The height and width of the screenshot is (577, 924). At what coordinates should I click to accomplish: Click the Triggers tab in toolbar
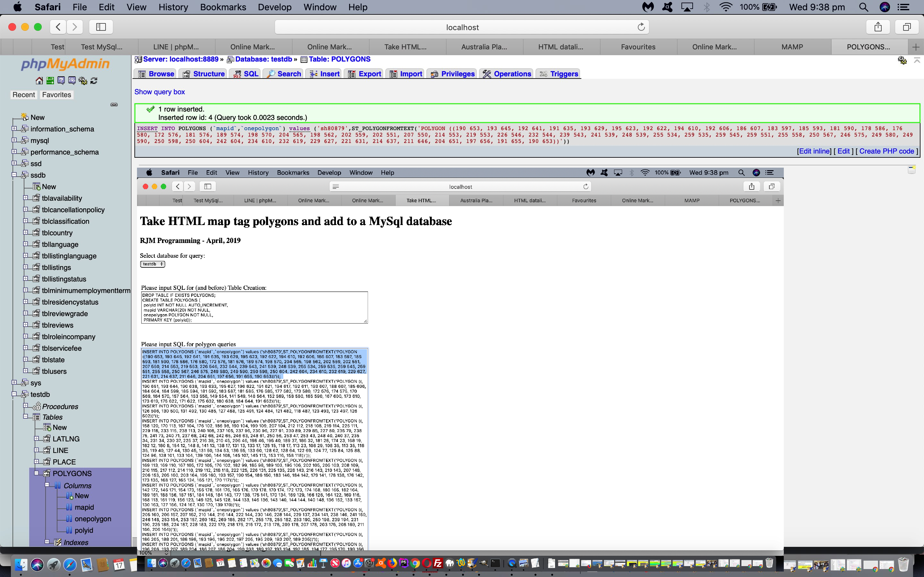point(563,74)
